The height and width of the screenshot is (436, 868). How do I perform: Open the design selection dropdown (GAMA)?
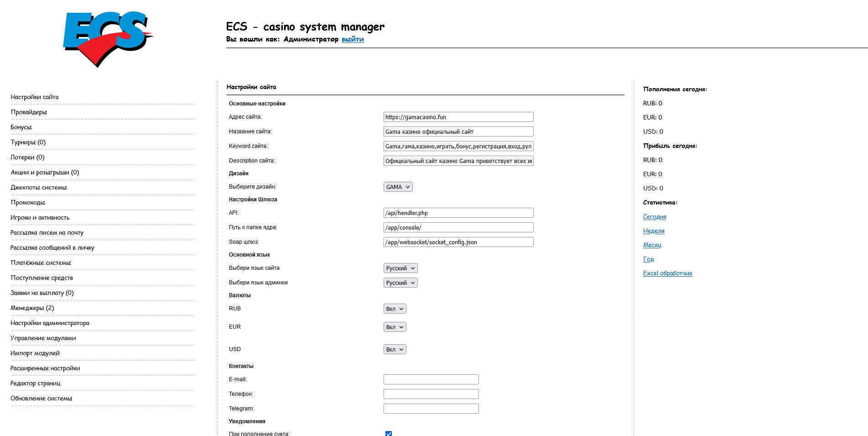coord(398,187)
